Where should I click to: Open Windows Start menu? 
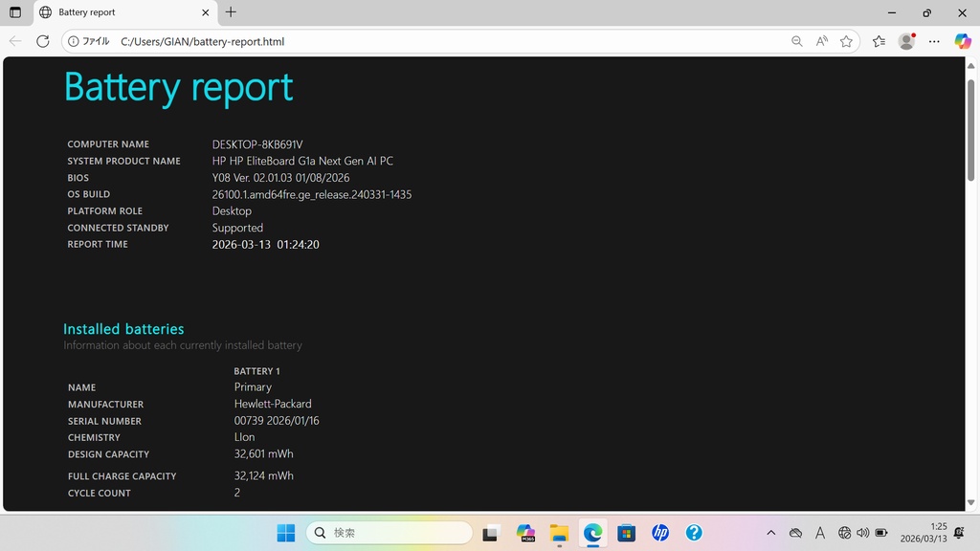tap(285, 533)
